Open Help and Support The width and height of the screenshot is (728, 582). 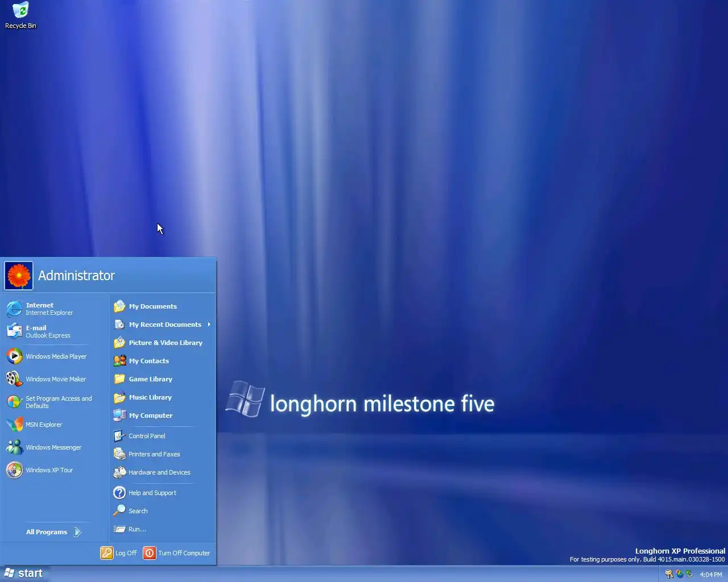click(162, 493)
